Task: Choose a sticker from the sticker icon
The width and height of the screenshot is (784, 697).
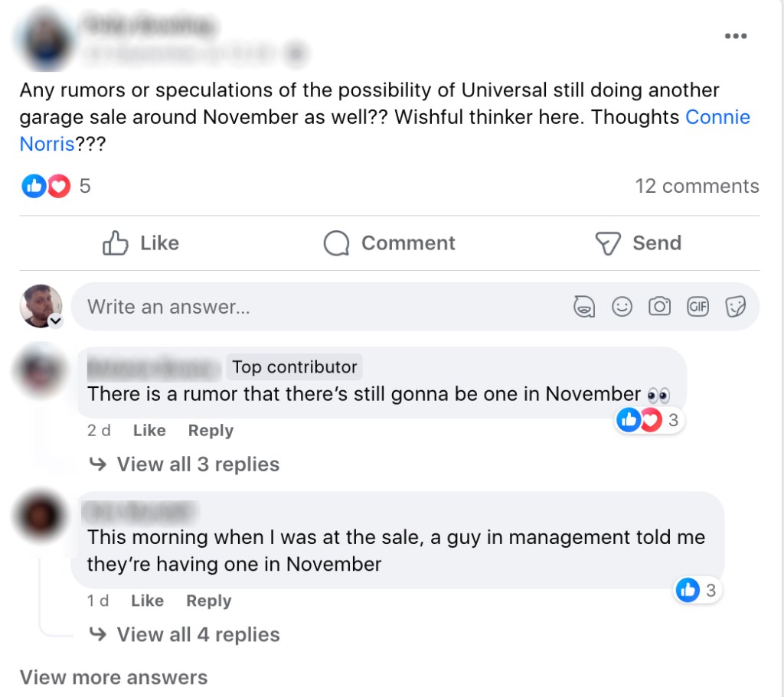Action: click(x=735, y=307)
